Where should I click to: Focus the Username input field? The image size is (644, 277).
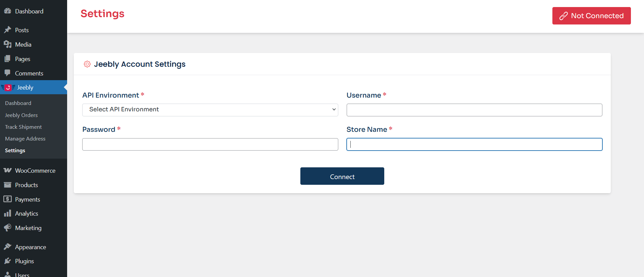pyautogui.click(x=475, y=110)
